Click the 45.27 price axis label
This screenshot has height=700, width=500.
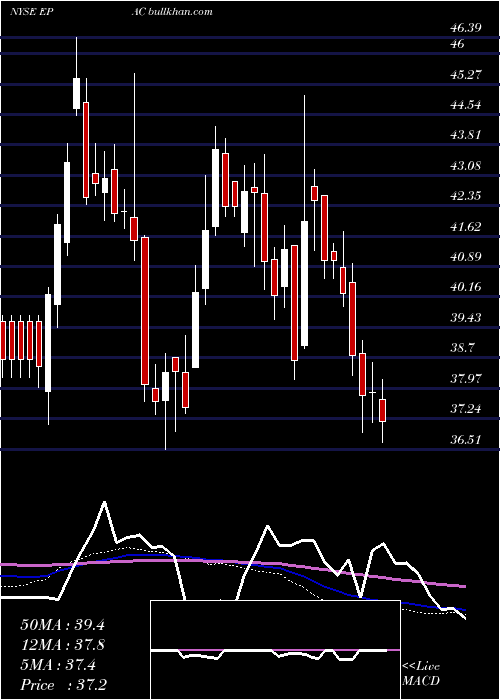466,74
